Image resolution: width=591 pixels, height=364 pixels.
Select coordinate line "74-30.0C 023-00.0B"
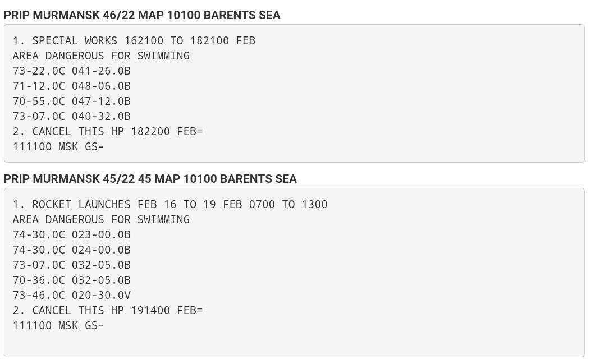pos(71,235)
